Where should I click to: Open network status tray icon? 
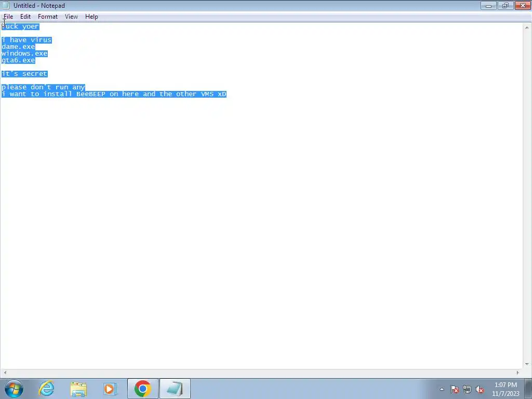tap(467, 389)
